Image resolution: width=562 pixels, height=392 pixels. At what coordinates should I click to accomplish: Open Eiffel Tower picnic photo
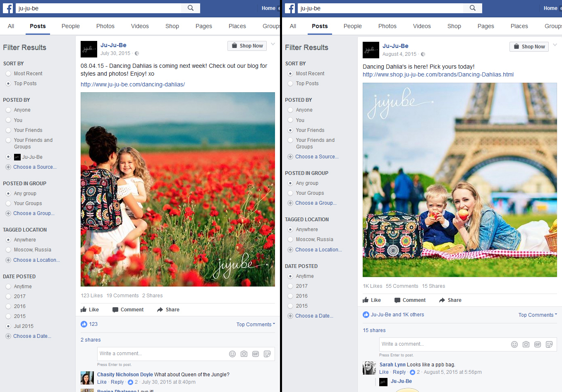click(460, 180)
